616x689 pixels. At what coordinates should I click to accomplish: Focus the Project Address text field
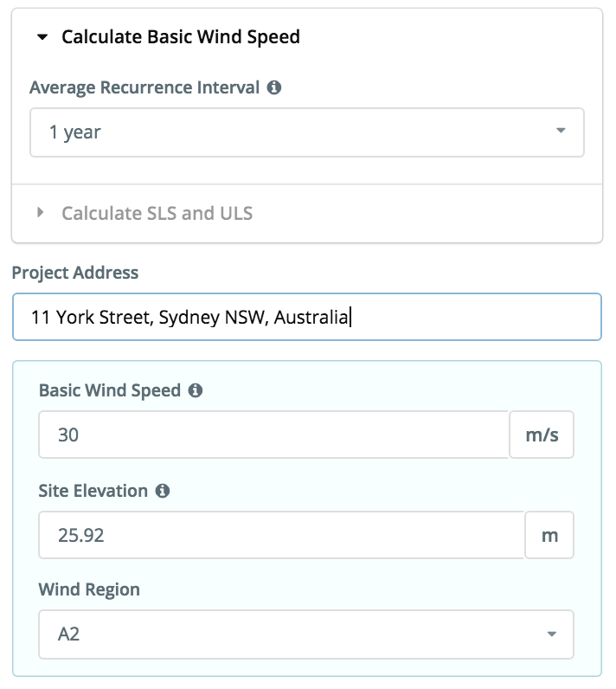[x=307, y=317]
